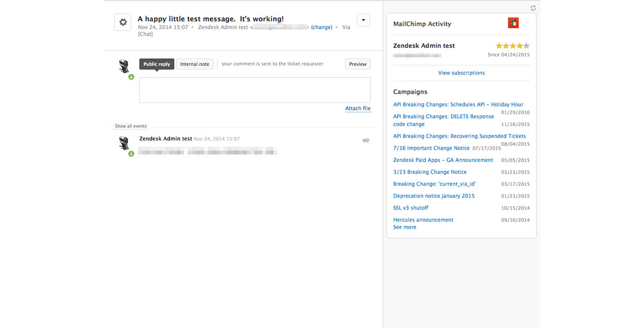Image resolution: width=644 pixels, height=328 pixels.
Task: Open View subscriptions link
Action: pyautogui.click(x=461, y=73)
